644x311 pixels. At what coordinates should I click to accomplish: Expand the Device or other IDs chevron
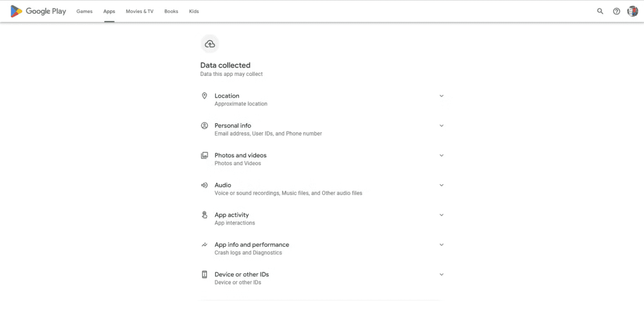pyautogui.click(x=441, y=274)
